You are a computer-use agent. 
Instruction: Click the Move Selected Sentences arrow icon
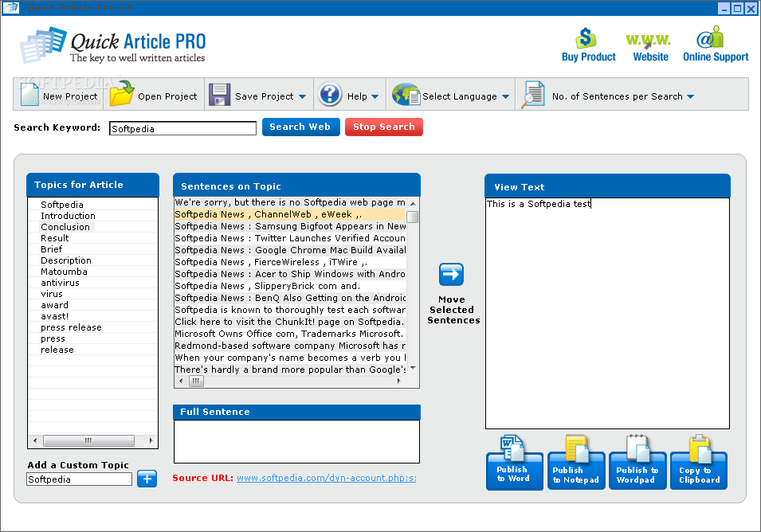pyautogui.click(x=451, y=275)
